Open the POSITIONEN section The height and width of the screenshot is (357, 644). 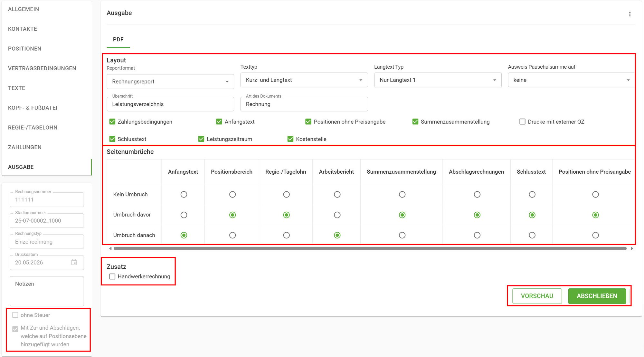(x=24, y=49)
